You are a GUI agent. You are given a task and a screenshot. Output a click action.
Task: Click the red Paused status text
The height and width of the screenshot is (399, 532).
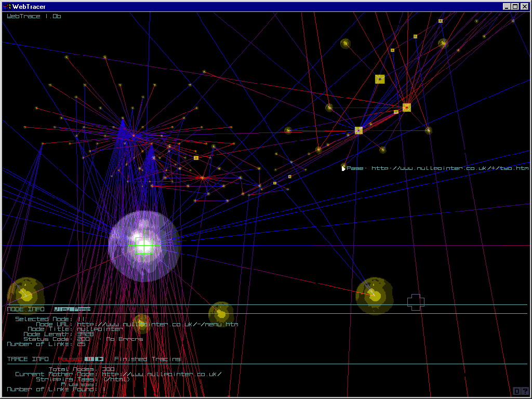[x=69, y=359]
